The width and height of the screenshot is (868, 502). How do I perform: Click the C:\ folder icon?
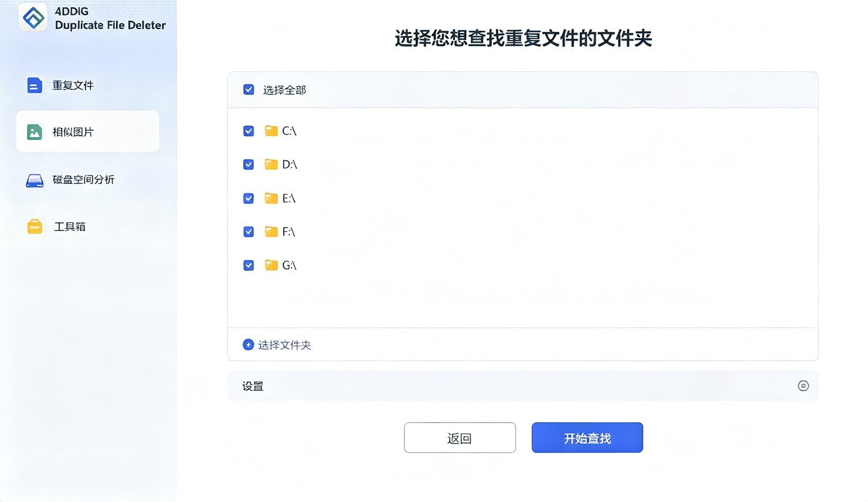click(271, 131)
